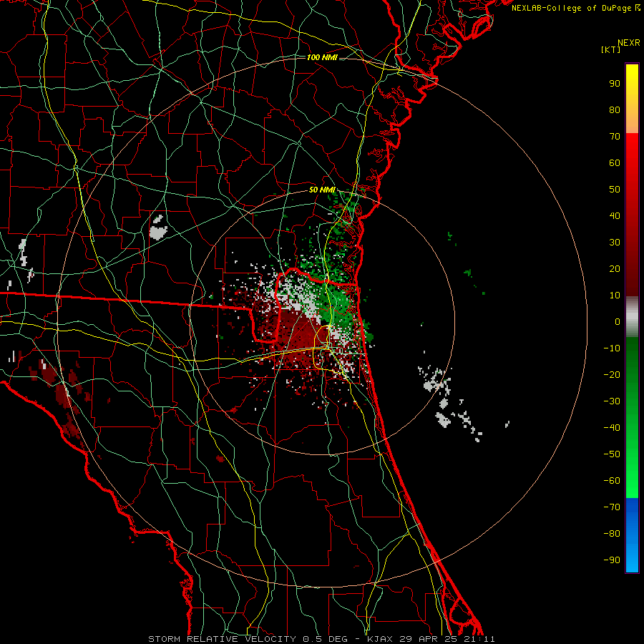Click the -70 value on velocity scale
The image size is (644, 644).
coord(612,507)
